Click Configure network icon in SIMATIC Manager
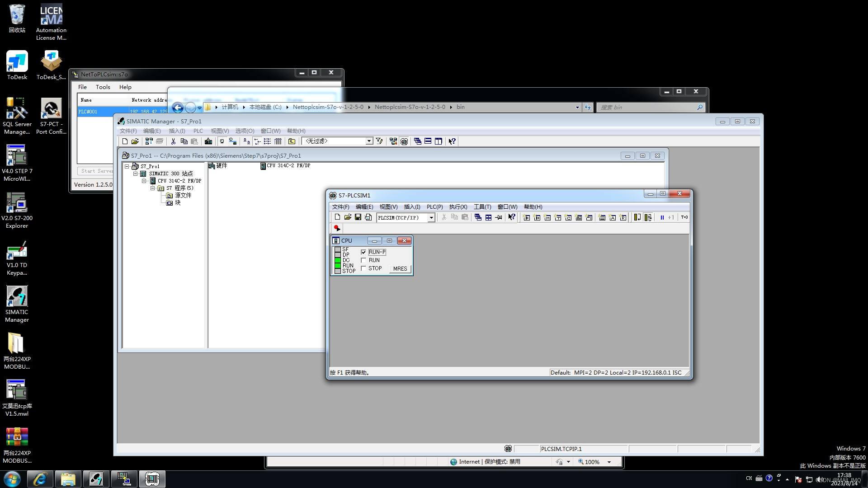Image resolution: width=868 pixels, height=488 pixels. coord(393,141)
